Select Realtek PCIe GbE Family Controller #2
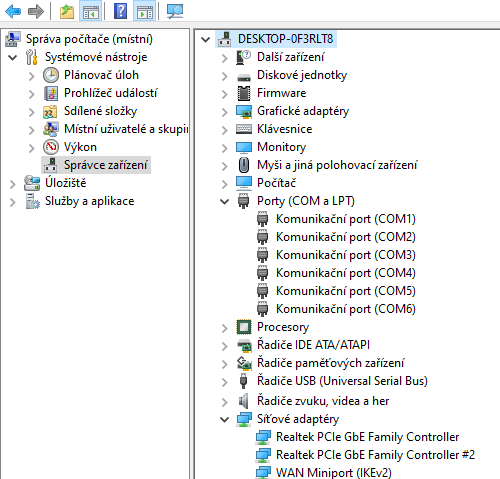Screen dimensions: 500x479 point(375,455)
